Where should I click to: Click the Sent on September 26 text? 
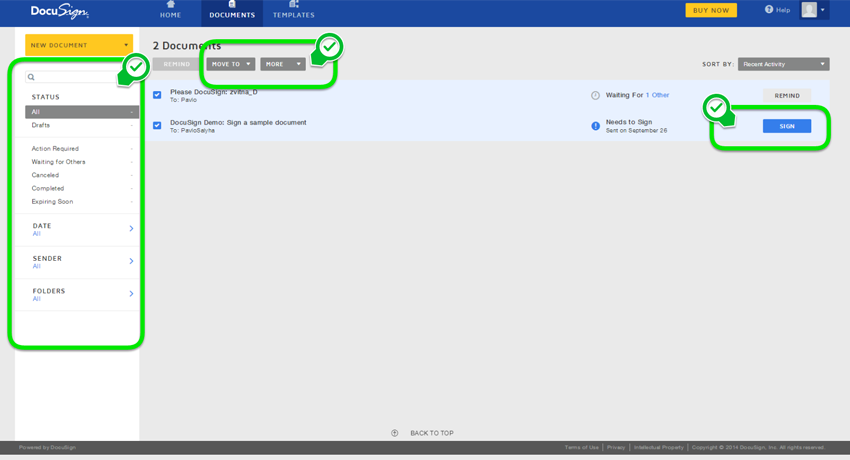(x=636, y=131)
